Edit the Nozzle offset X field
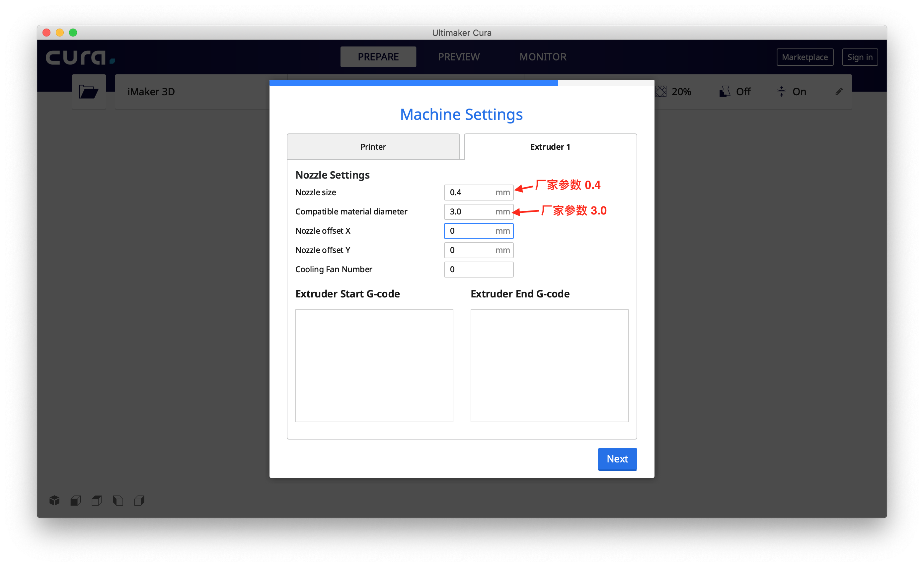The height and width of the screenshot is (567, 924). pos(479,231)
